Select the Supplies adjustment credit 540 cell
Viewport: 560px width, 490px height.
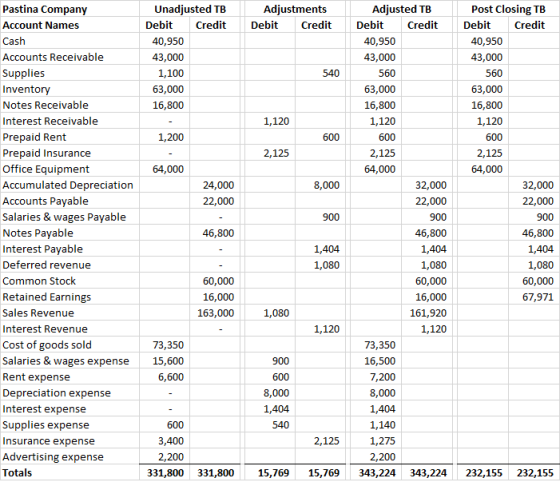coord(320,73)
